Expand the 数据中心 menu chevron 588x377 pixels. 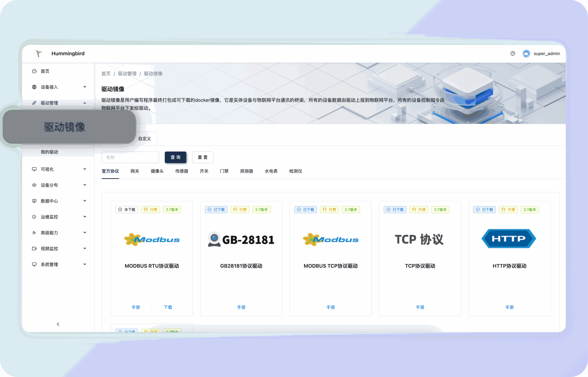85,201
